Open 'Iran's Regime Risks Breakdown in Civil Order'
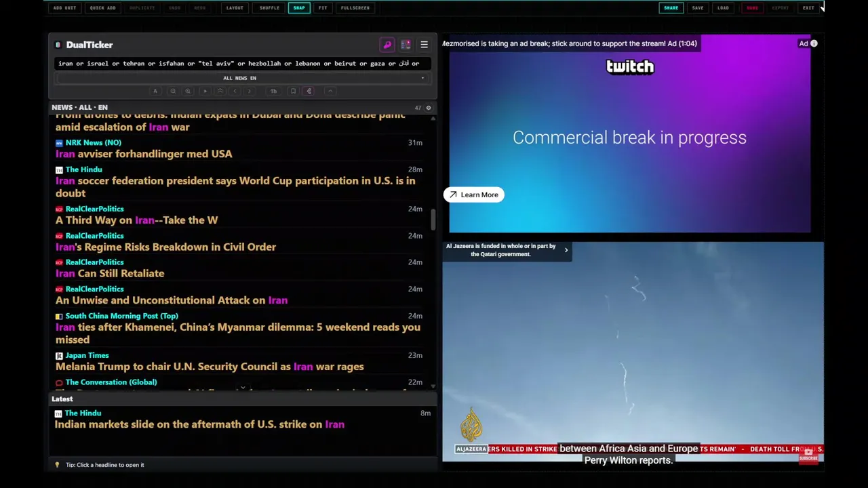This screenshot has height=488, width=868. pyautogui.click(x=165, y=247)
